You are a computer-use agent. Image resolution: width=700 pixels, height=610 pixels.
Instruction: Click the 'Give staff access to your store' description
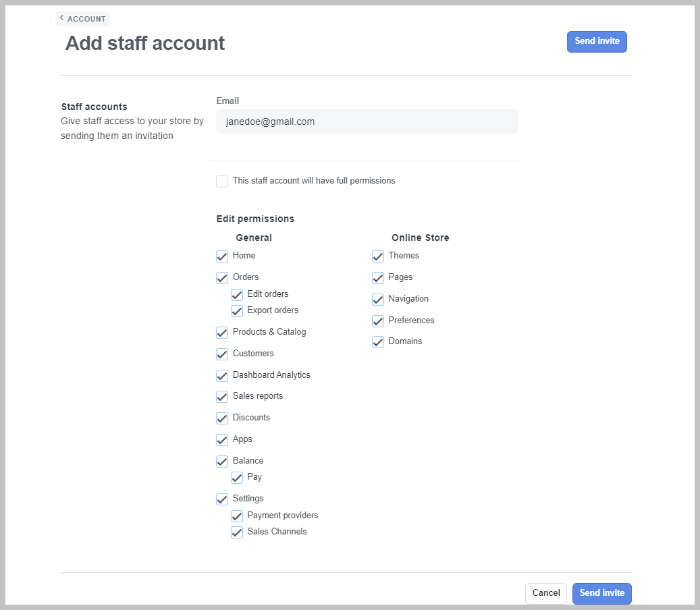[x=132, y=128]
